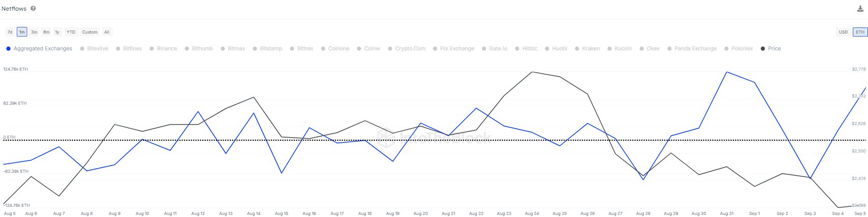The width and height of the screenshot is (868, 217).
Task: Select the All time range
Action: [x=107, y=32]
